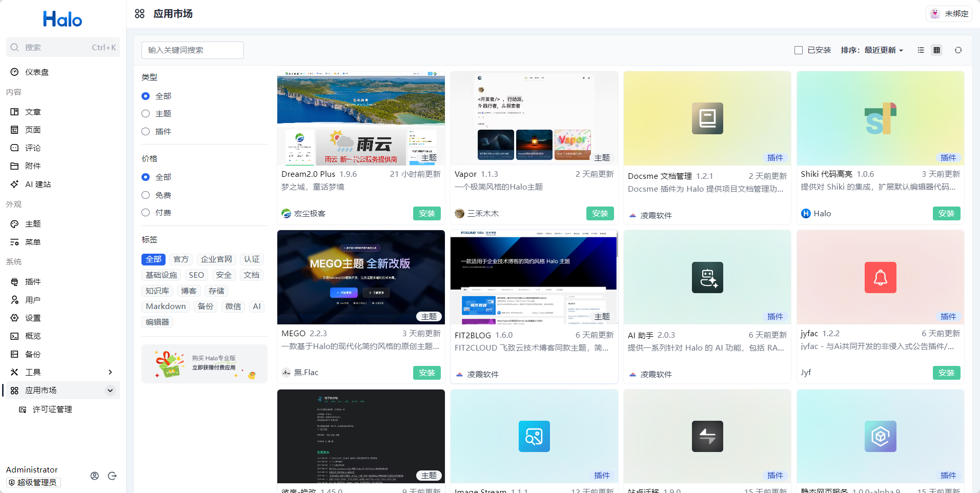Filter by Markdown tag
This screenshot has height=493, width=980.
(166, 306)
